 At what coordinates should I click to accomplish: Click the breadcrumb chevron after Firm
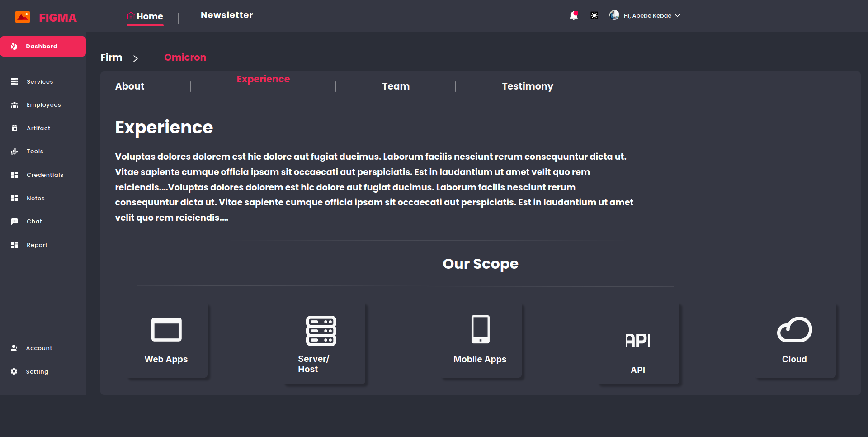point(135,58)
